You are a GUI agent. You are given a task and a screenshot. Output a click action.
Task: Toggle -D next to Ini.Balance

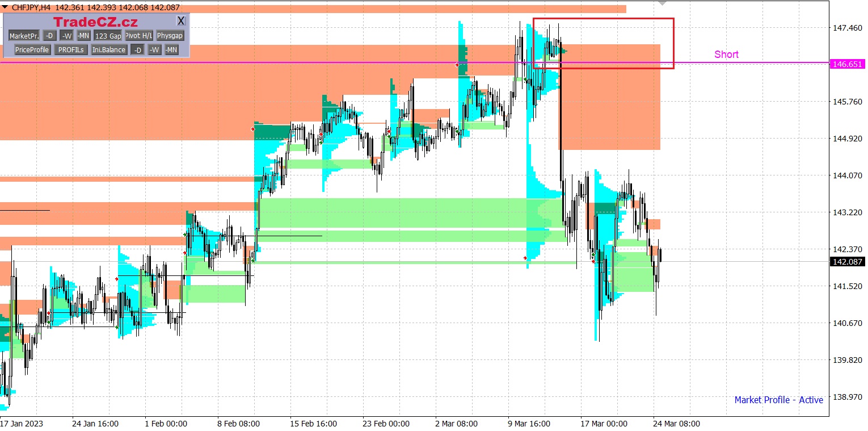pos(137,50)
